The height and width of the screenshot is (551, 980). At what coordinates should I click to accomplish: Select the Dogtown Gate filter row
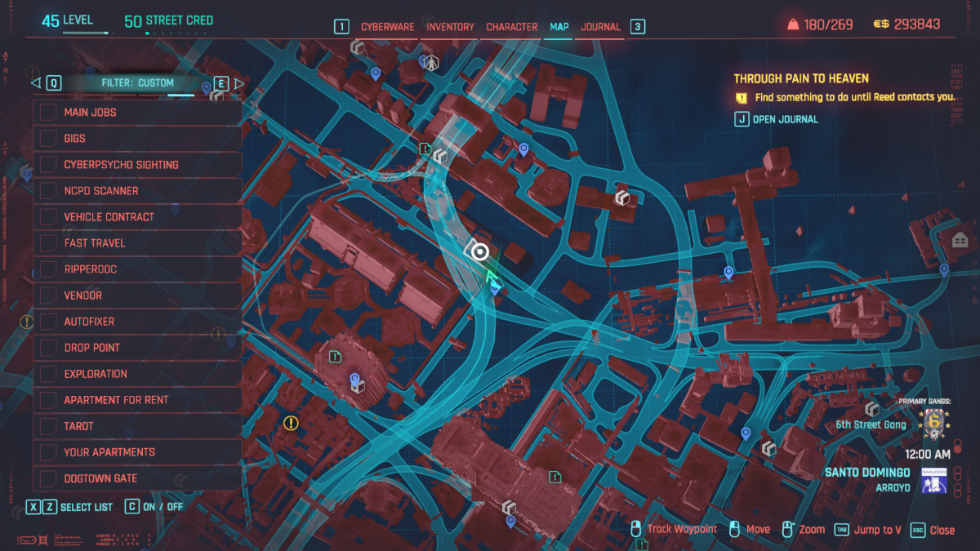click(137, 478)
